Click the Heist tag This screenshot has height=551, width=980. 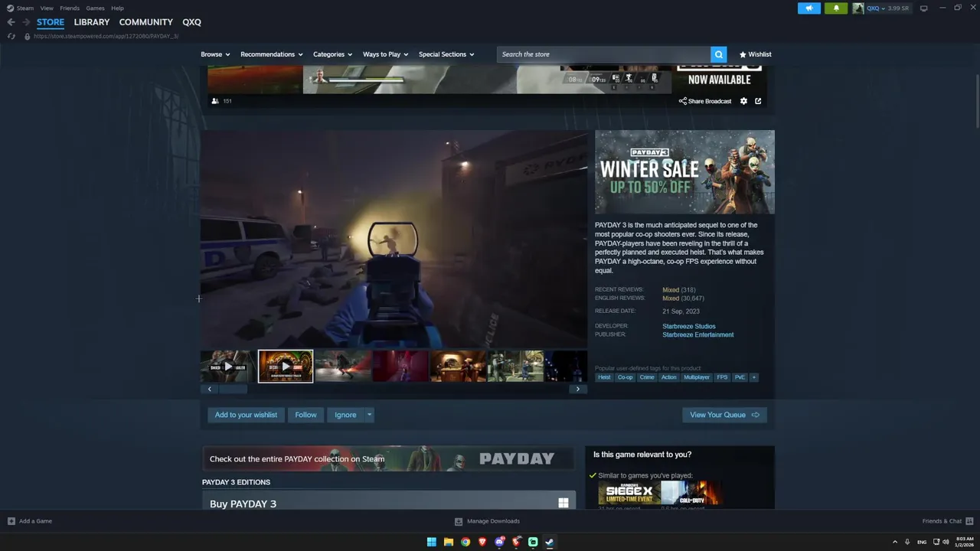[604, 377]
